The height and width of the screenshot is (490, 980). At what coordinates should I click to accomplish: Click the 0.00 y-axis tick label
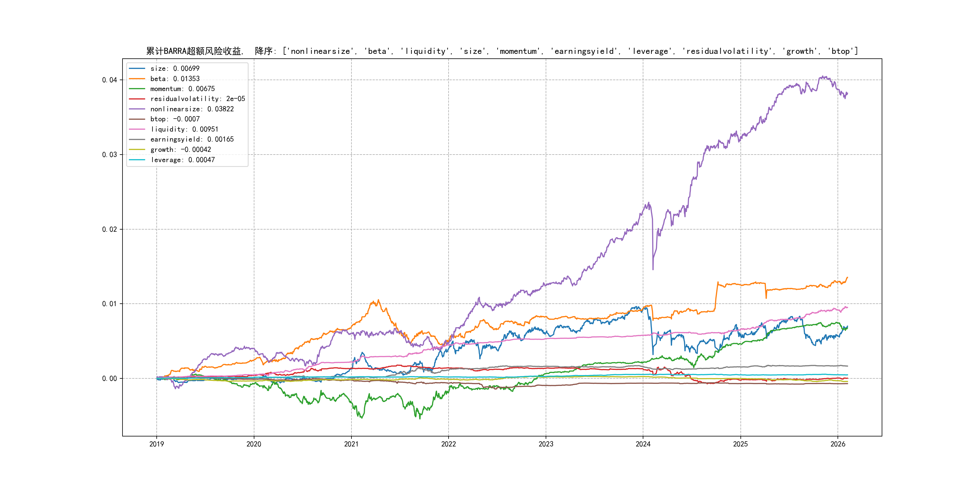click(x=109, y=378)
